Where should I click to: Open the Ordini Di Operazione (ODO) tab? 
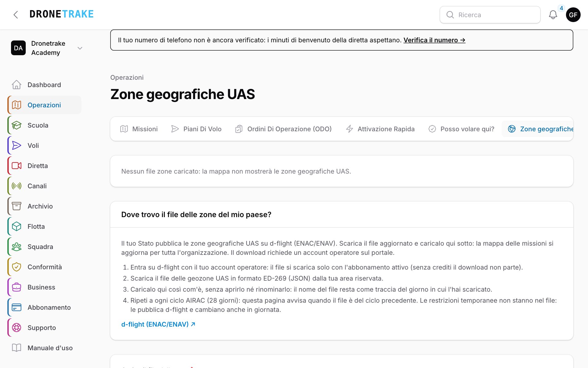click(x=283, y=129)
